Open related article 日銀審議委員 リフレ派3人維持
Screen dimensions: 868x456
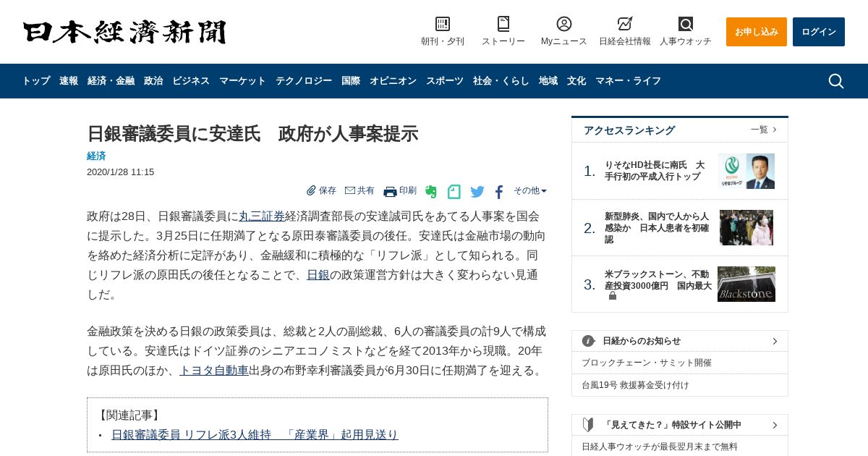(255, 434)
